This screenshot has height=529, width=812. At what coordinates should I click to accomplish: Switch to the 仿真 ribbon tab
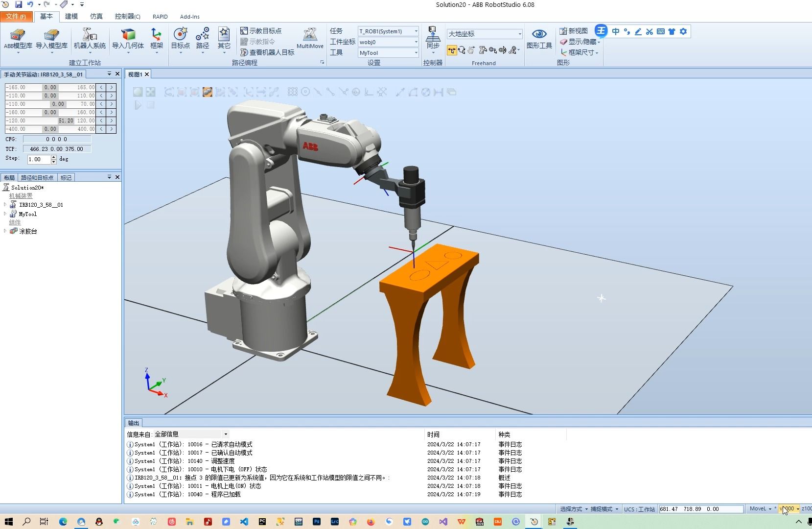[96, 16]
